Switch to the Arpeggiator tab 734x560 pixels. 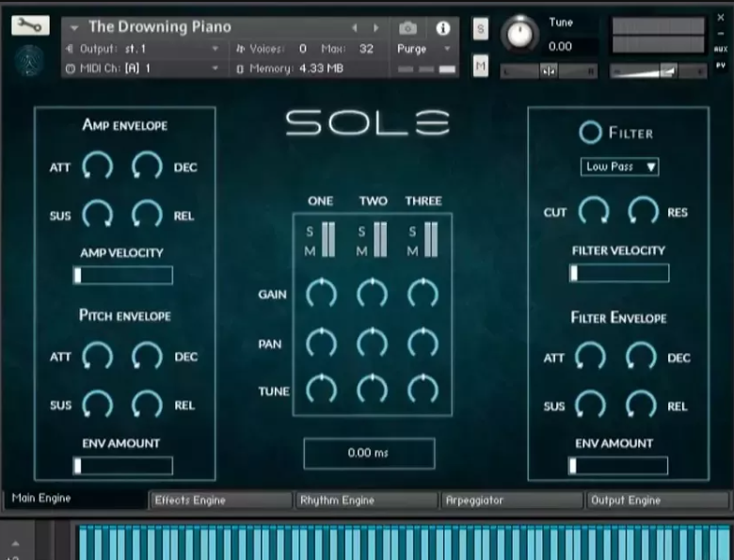click(513, 500)
